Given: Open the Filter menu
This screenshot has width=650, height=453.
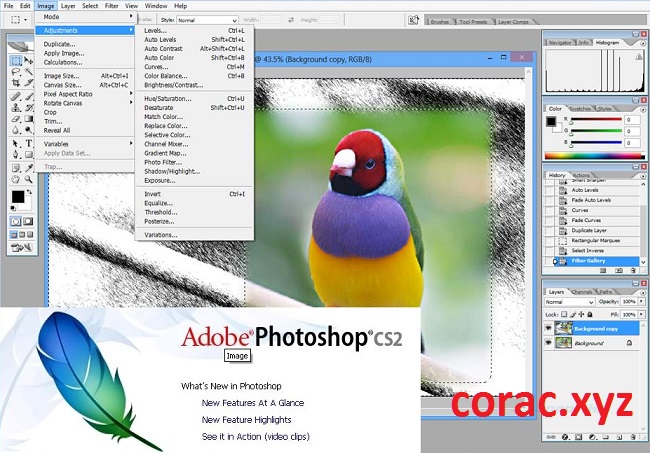Looking at the screenshot, I should [112, 6].
